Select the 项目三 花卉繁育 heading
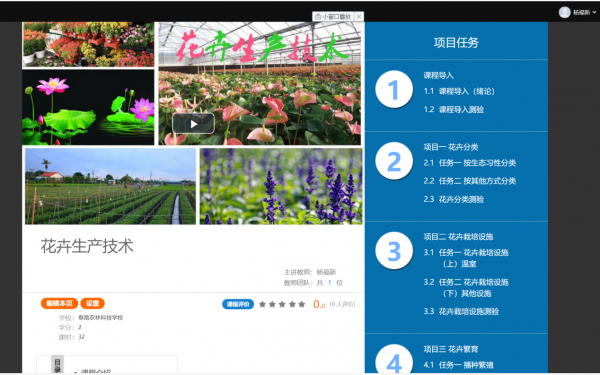Image resolution: width=600 pixels, height=375 pixels. (x=451, y=349)
